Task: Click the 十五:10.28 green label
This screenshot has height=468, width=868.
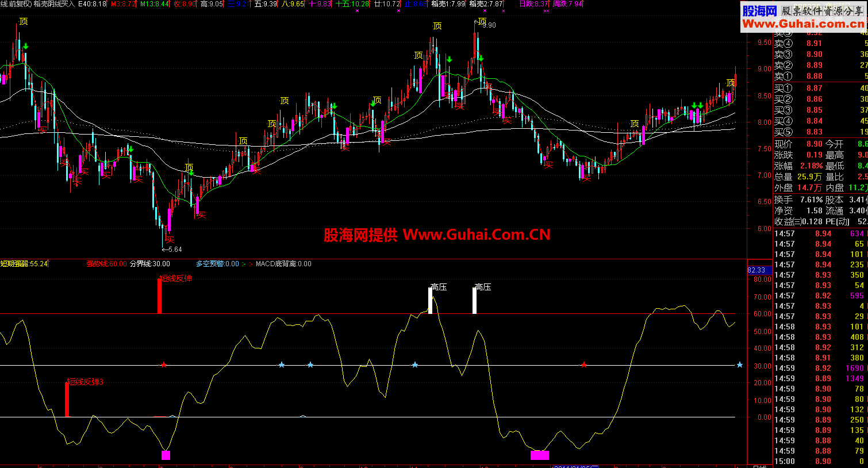Action: [x=352, y=4]
